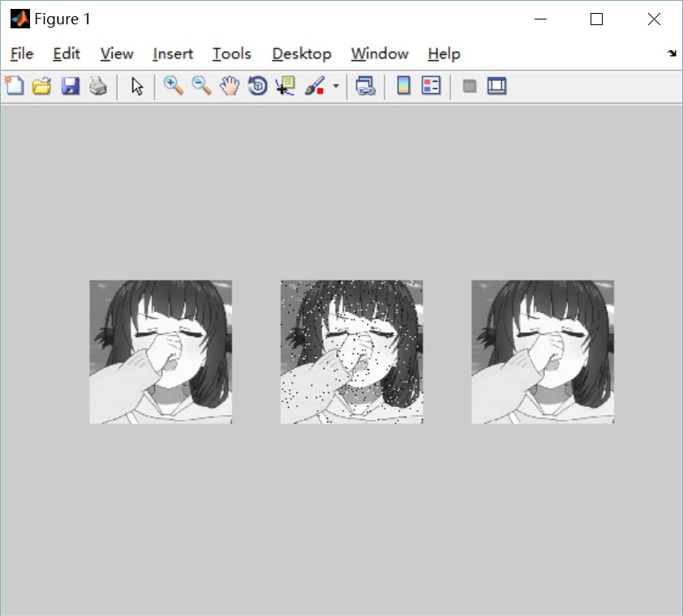Insert a colorbar using the toolbar icon

coord(404,85)
